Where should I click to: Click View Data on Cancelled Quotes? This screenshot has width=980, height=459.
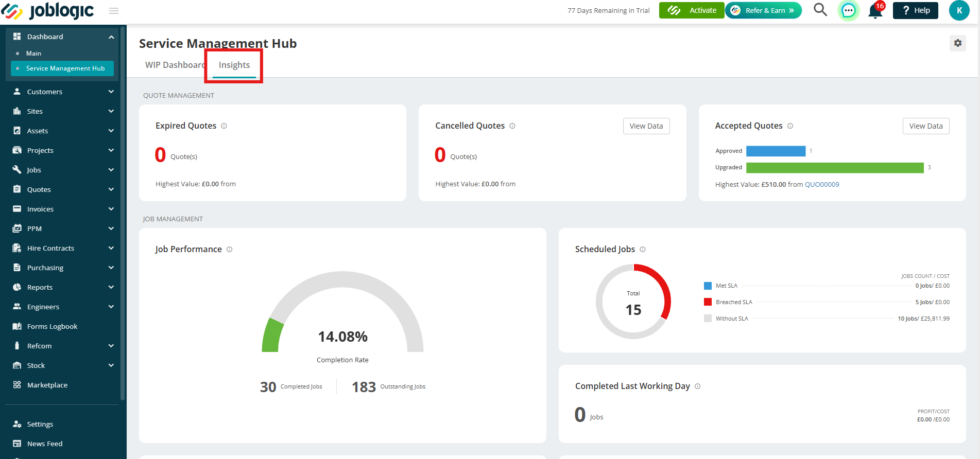(646, 127)
